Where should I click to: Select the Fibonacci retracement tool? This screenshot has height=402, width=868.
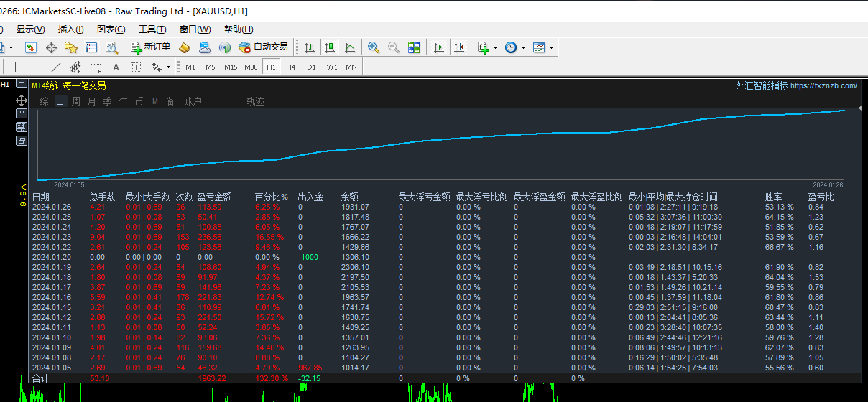pyautogui.click(x=96, y=67)
